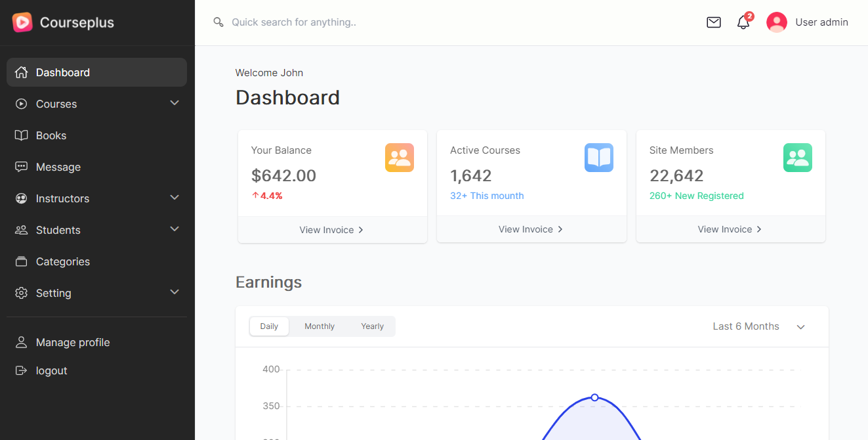This screenshot has height=440, width=868.
Task: Click the orange Your Balance icon
Action: pyautogui.click(x=400, y=158)
